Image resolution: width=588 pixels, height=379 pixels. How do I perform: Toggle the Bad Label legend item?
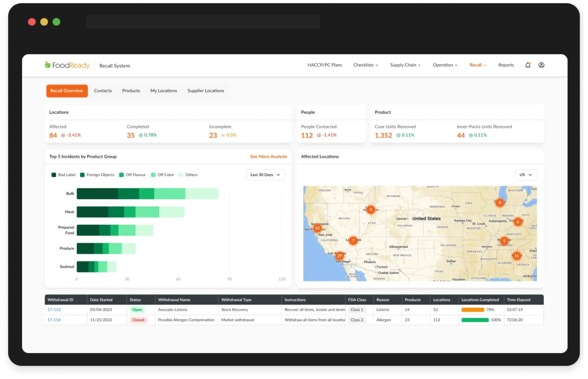pyautogui.click(x=63, y=175)
